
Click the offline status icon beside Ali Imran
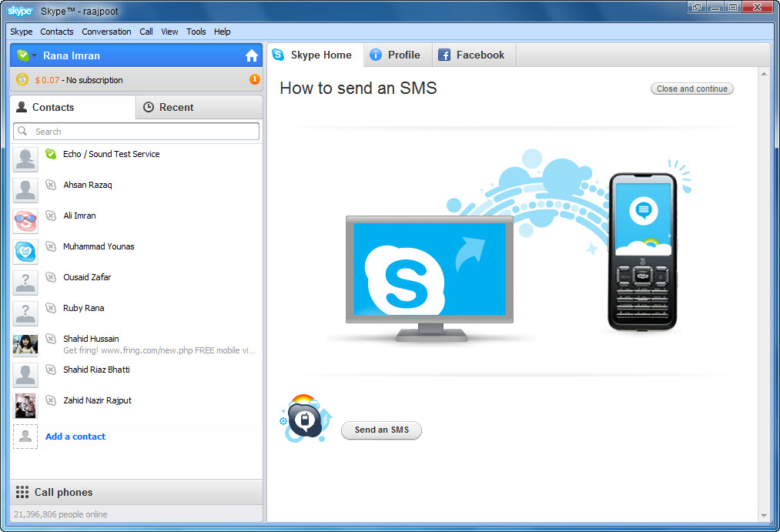[x=51, y=216]
